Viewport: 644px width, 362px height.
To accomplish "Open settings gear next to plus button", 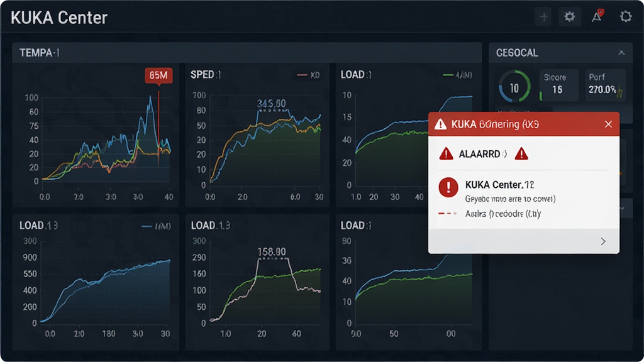I will (x=569, y=17).
